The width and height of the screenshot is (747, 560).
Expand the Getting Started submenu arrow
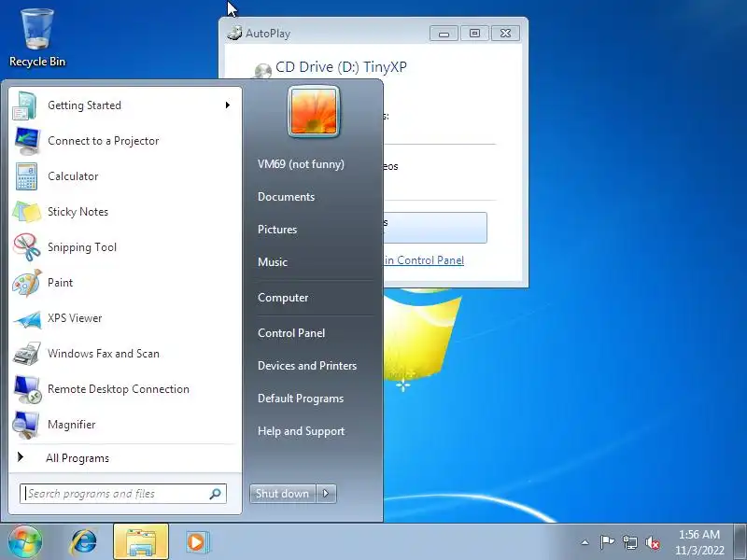pyautogui.click(x=228, y=105)
